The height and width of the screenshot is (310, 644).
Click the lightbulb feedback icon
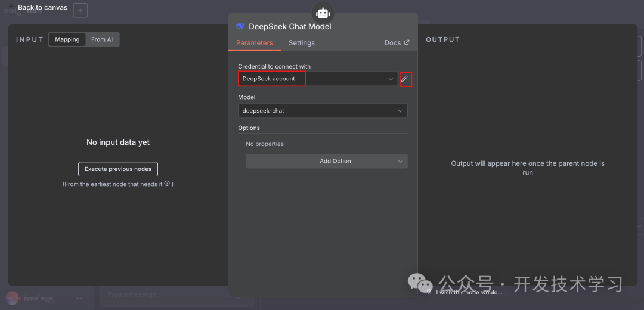coord(429,292)
